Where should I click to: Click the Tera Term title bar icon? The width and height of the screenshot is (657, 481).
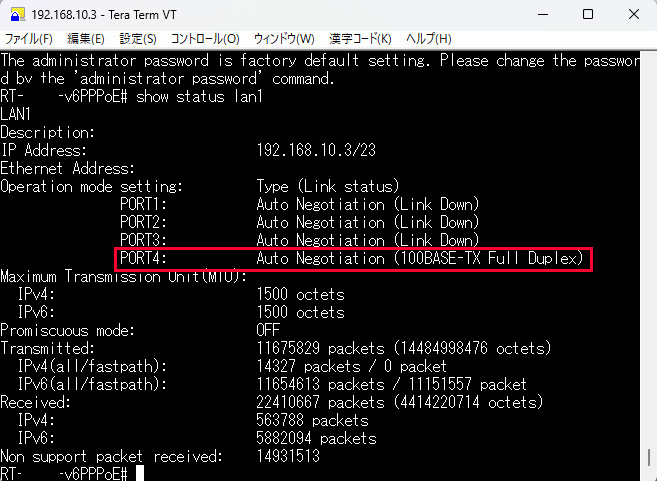coord(17,15)
